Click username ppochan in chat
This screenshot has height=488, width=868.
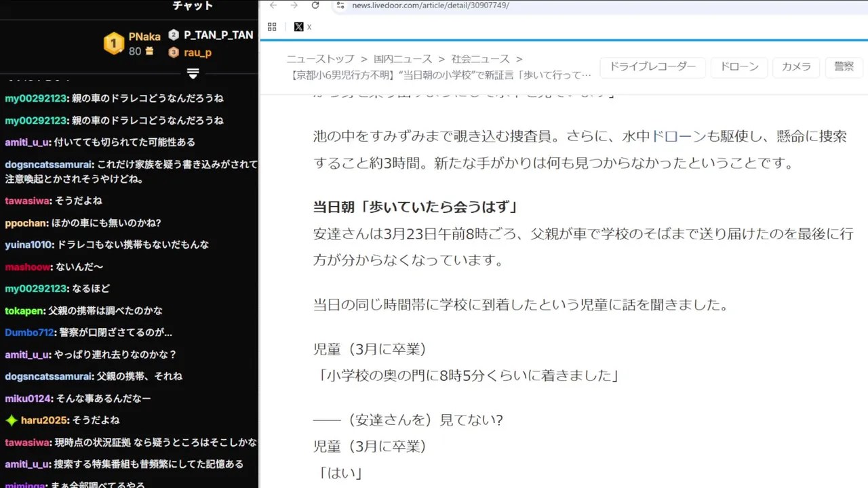(25, 223)
